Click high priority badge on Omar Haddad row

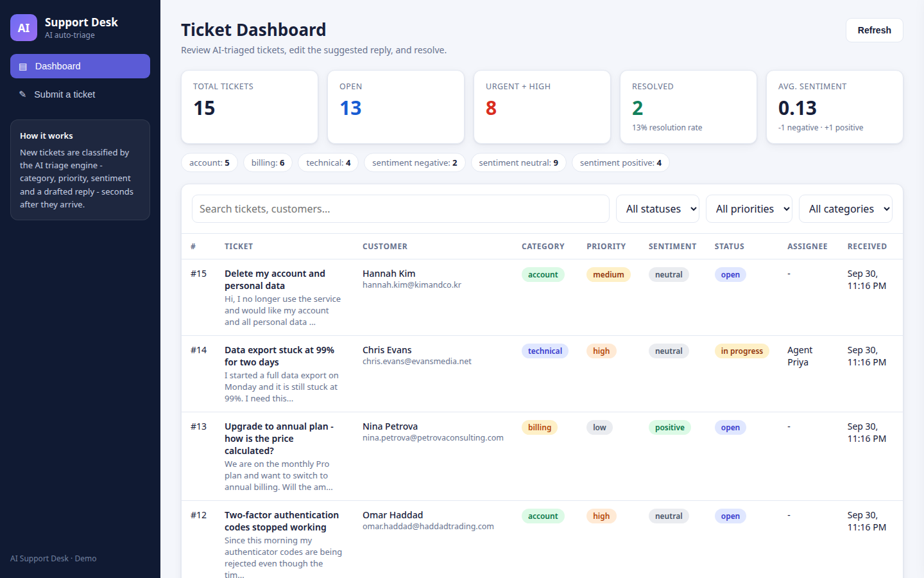pos(601,516)
